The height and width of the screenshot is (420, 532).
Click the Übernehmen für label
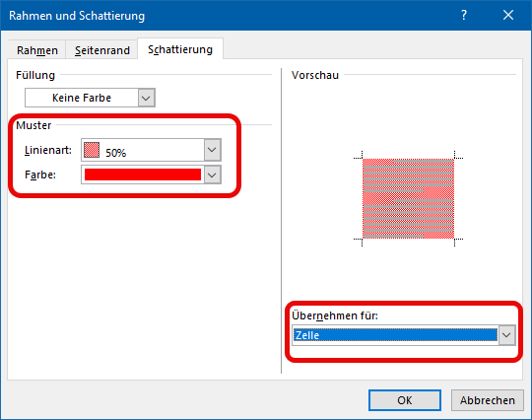[x=335, y=315]
